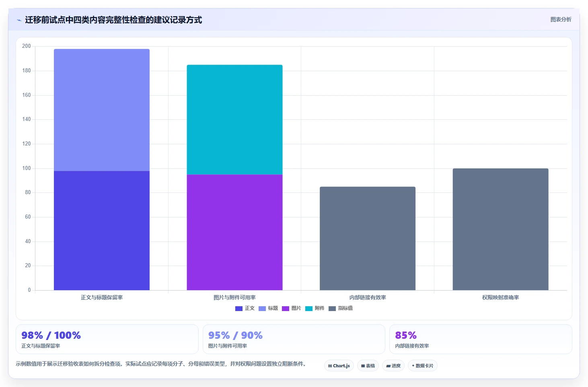Click the 权限映射准确率 axis label
Image resolution: width=588 pixels, height=387 pixels.
[x=500, y=298]
